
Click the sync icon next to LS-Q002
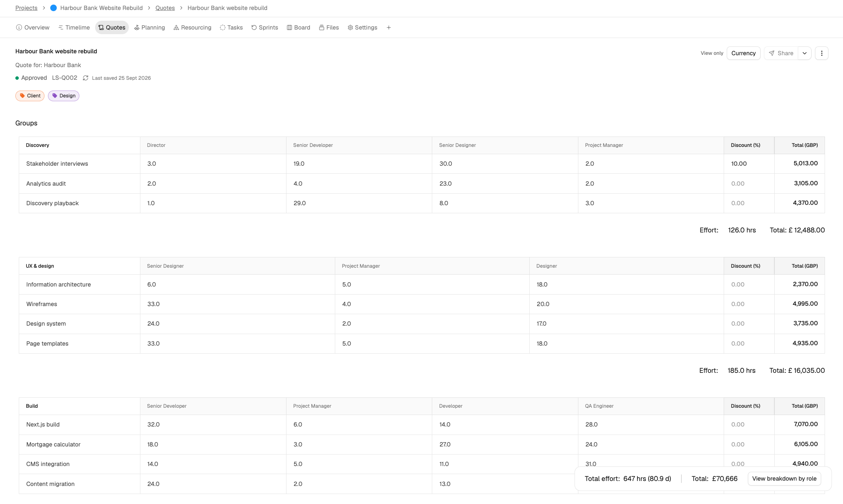86,78
